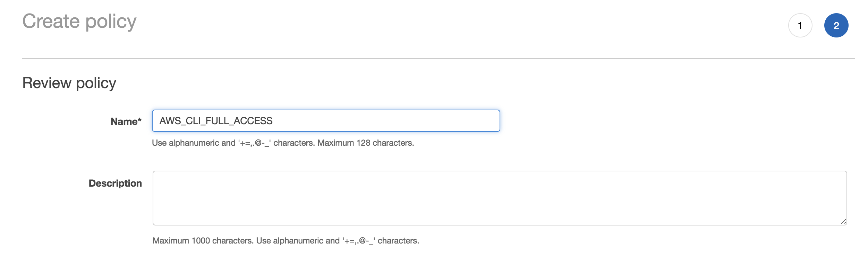The image size is (868, 256).
Task: Click the "Create policy" page heading
Action: point(79,22)
